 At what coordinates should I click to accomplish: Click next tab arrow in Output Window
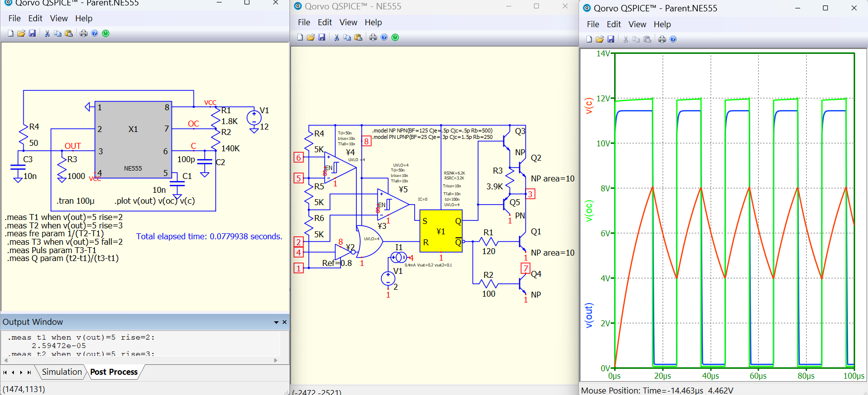pyautogui.click(x=21, y=372)
